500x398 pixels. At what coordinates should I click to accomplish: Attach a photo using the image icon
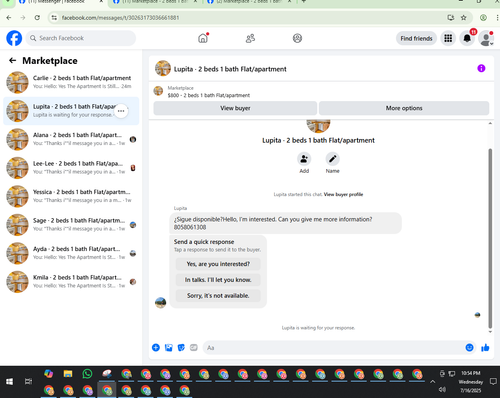pos(169,348)
